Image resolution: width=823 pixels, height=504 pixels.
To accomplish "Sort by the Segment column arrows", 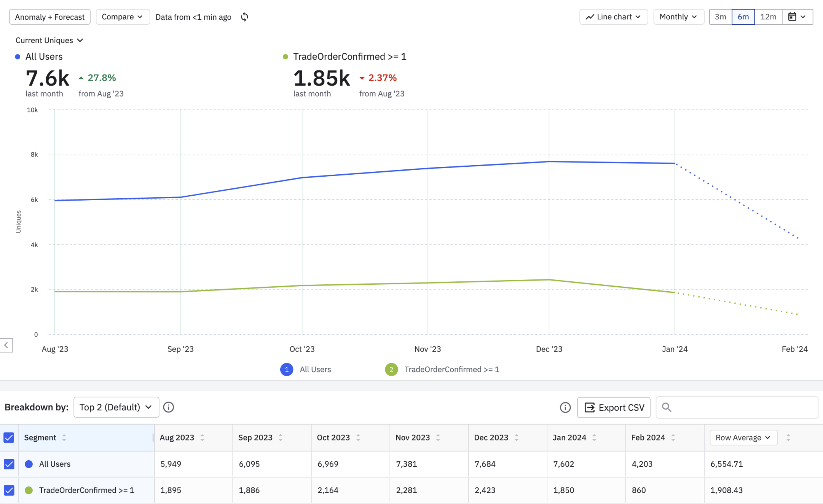I will (x=64, y=438).
